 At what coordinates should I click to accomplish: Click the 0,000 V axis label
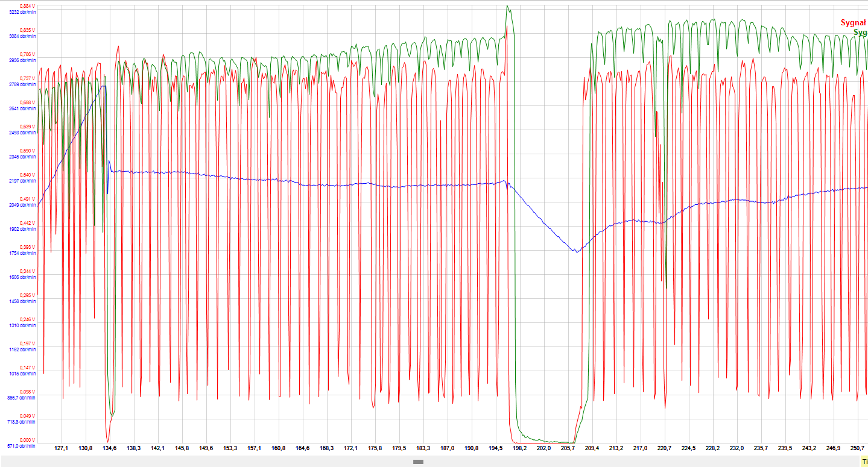[28, 440]
